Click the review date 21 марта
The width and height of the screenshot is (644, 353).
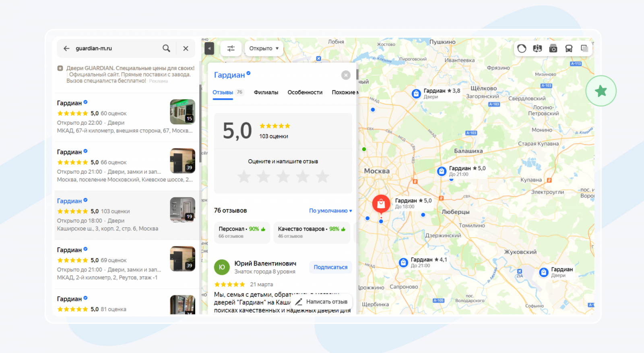[x=262, y=285]
